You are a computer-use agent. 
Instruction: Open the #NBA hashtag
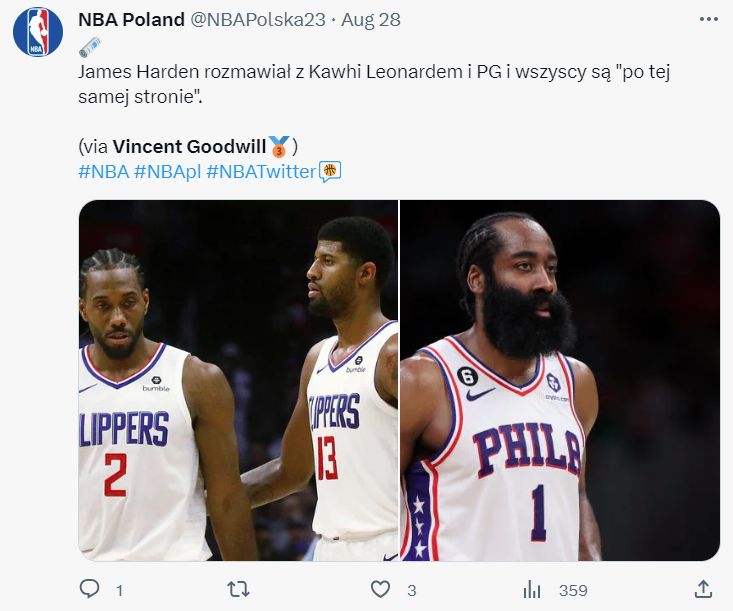103,171
